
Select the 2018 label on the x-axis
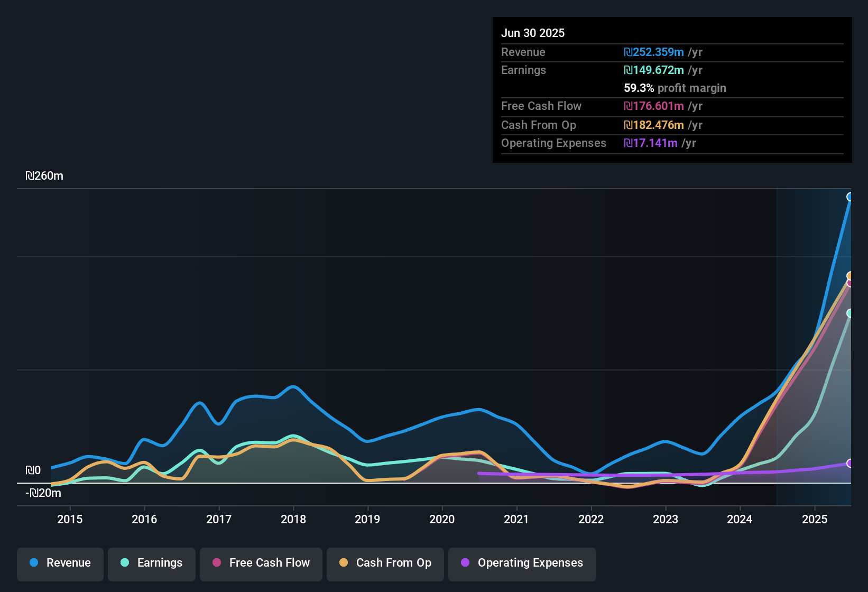tap(293, 519)
